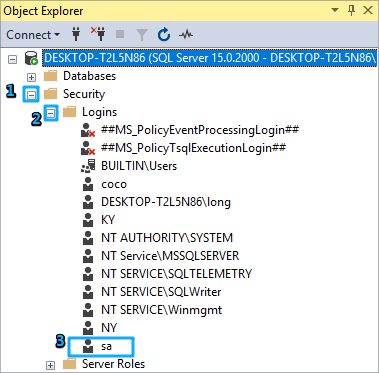Click the user icon beside DESKTOP-T2L5N86\long
The height and width of the screenshot is (373, 379).
[88, 202]
